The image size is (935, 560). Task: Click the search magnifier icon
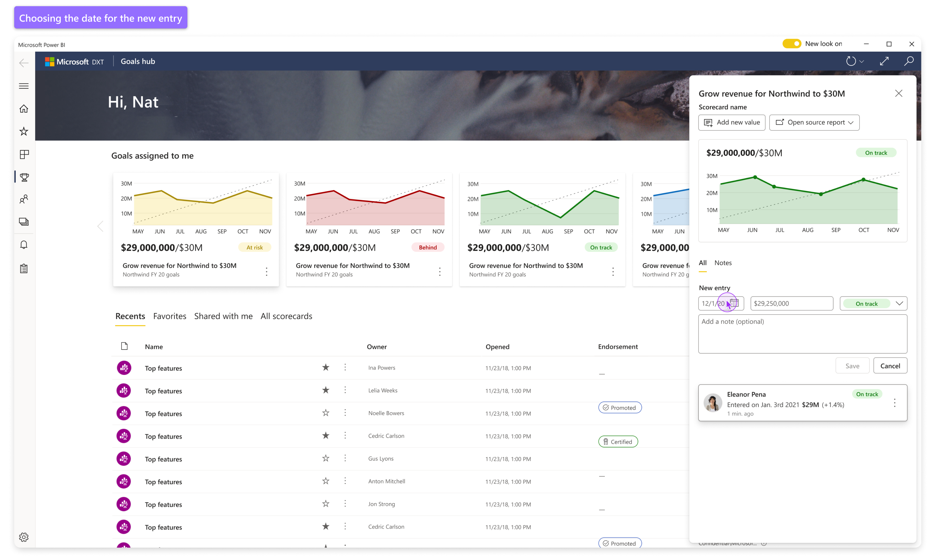909,61
